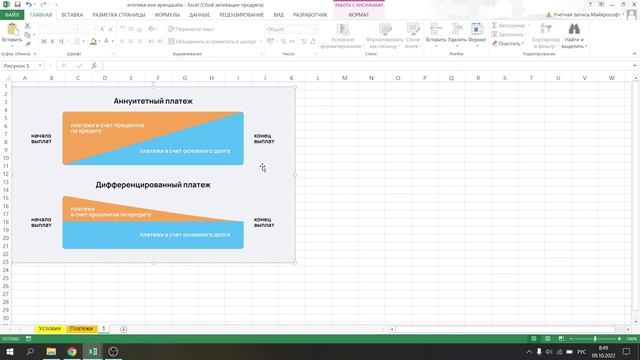Open the picture tools ФОРМАТ tab
Screen dimensions: 640x360
point(358,15)
